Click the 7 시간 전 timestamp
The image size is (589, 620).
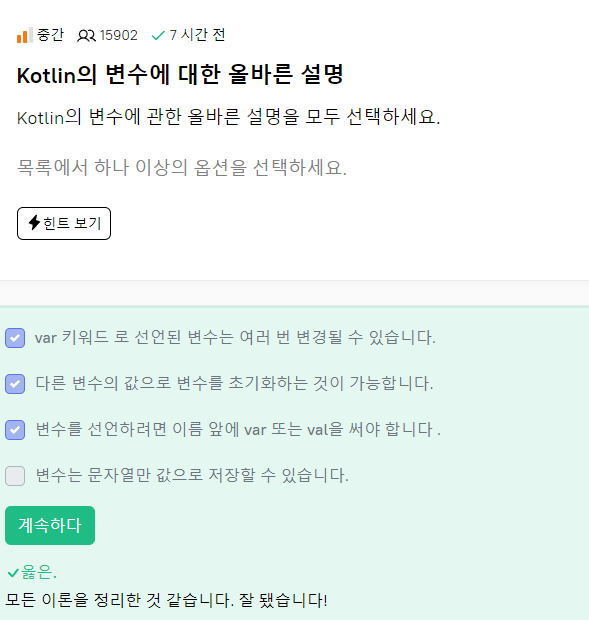(197, 35)
